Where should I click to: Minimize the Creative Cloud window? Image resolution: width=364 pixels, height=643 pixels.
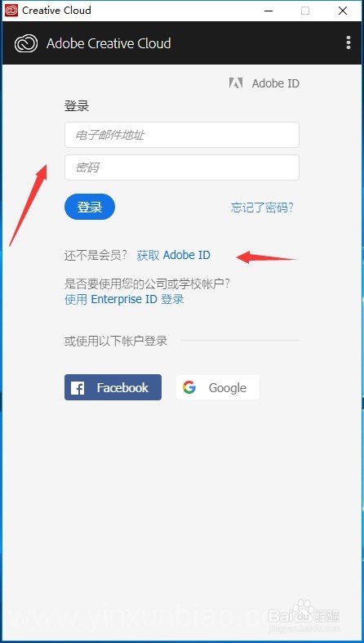click(x=269, y=11)
